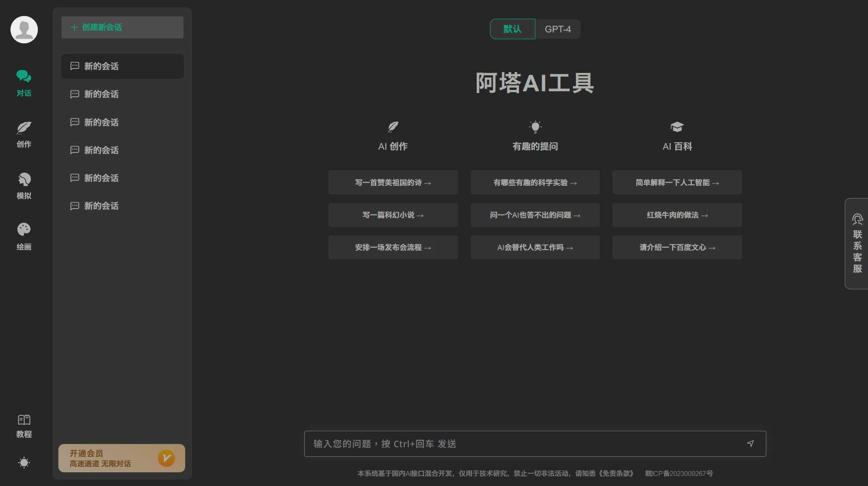Viewport: 868px width, 486px height.
Task: Click the AI 百科 graduation cap icon
Action: [677, 126]
